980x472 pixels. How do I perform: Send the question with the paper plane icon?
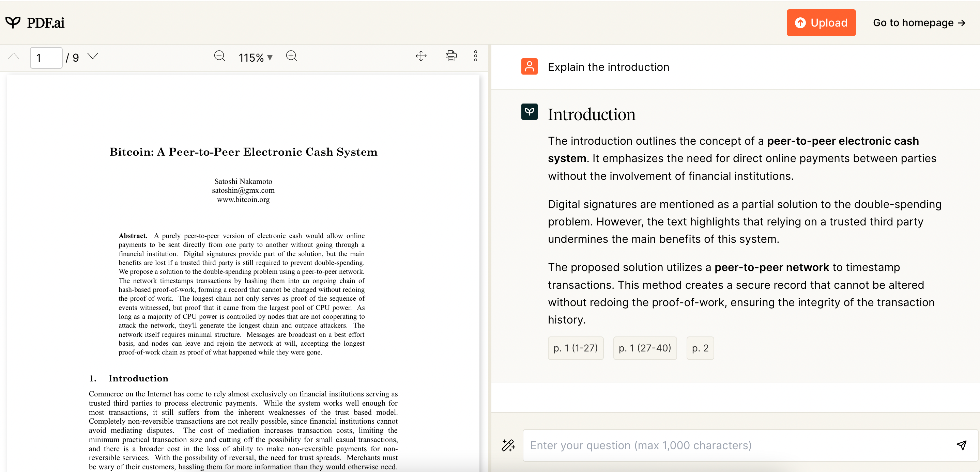962,445
